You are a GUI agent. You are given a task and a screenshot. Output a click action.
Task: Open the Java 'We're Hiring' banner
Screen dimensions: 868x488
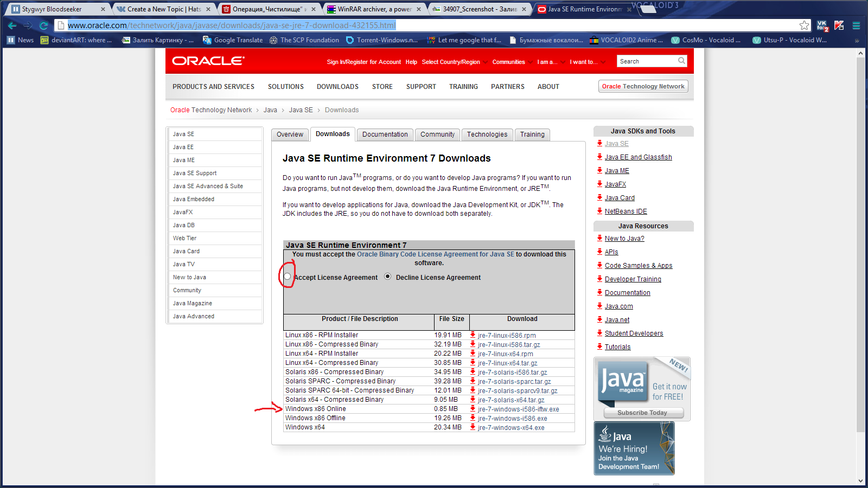pyautogui.click(x=634, y=448)
